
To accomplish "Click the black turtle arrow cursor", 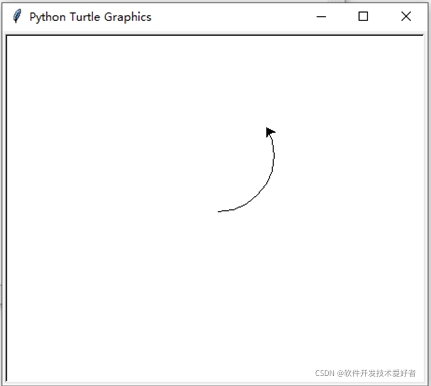I will (270, 132).
